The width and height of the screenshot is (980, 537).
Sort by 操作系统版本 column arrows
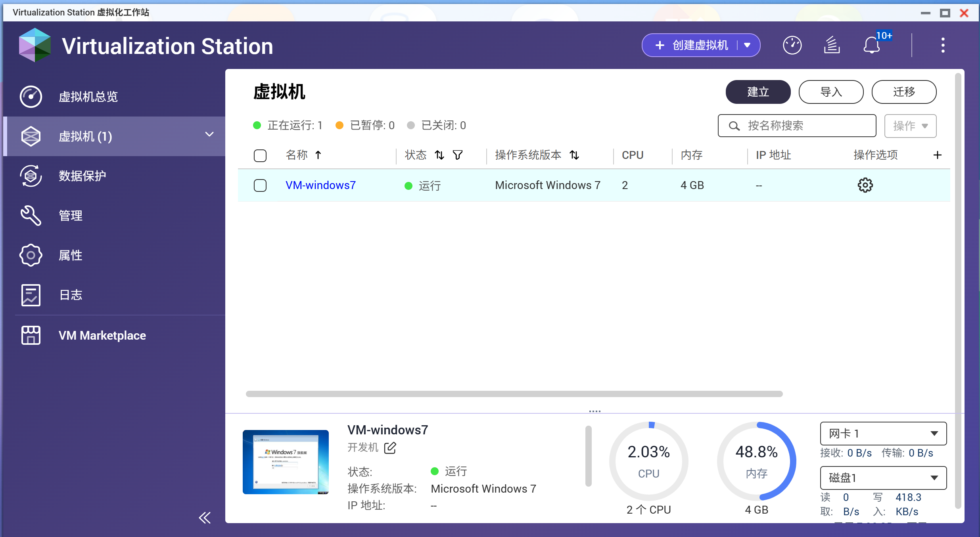pyautogui.click(x=574, y=155)
